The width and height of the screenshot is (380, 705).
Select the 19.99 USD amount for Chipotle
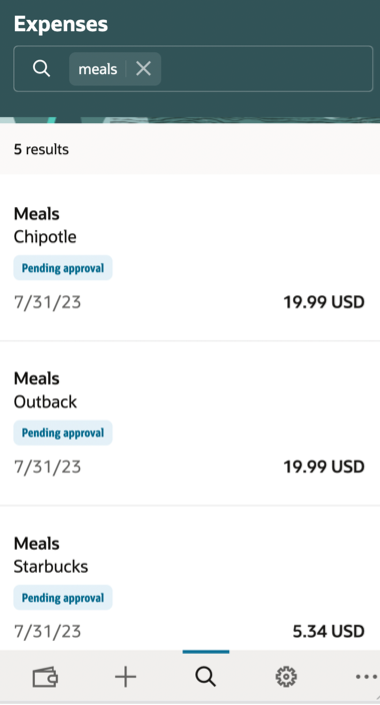(324, 302)
